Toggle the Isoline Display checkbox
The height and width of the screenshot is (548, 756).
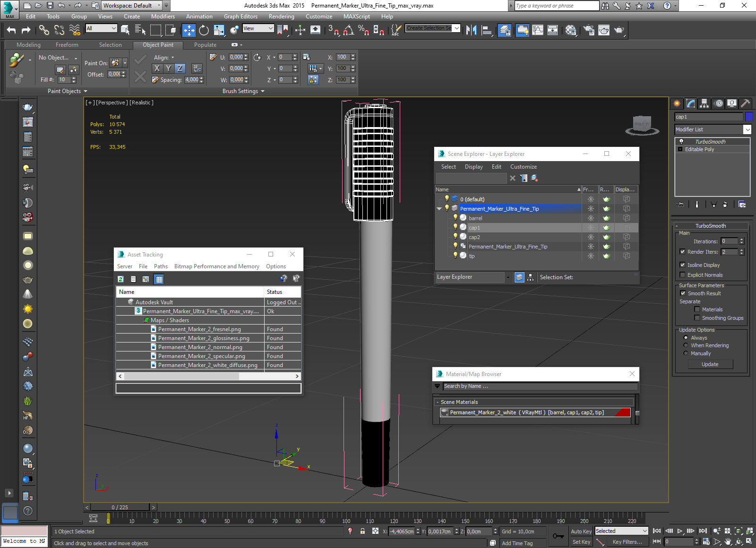click(x=682, y=265)
